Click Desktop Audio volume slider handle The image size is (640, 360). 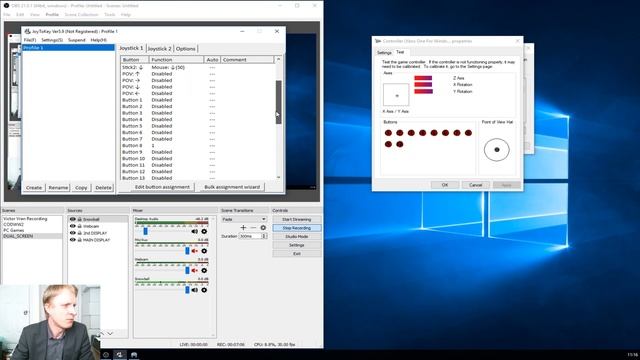pos(145,231)
